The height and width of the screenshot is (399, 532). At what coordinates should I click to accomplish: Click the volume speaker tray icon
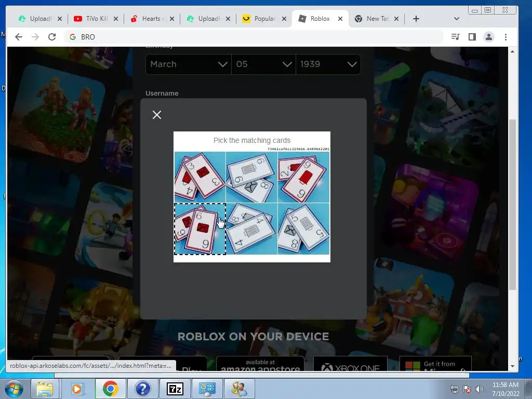pyautogui.click(x=480, y=389)
